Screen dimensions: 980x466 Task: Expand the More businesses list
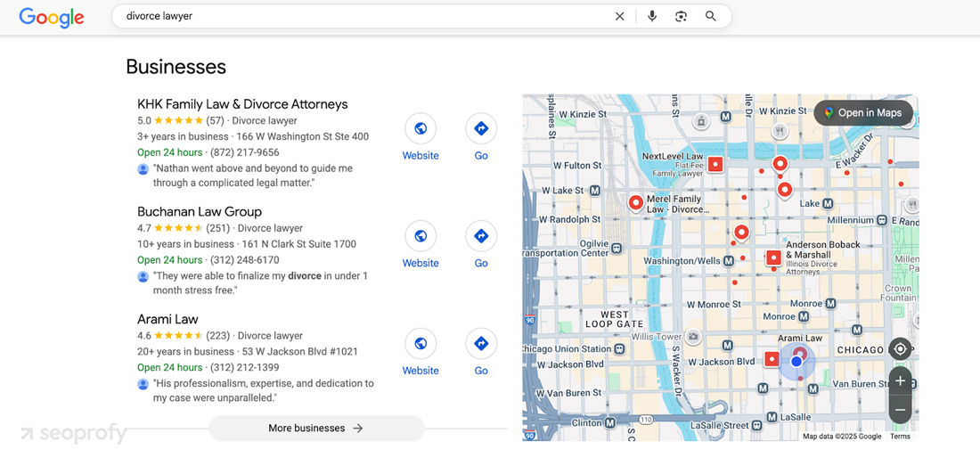(316, 429)
